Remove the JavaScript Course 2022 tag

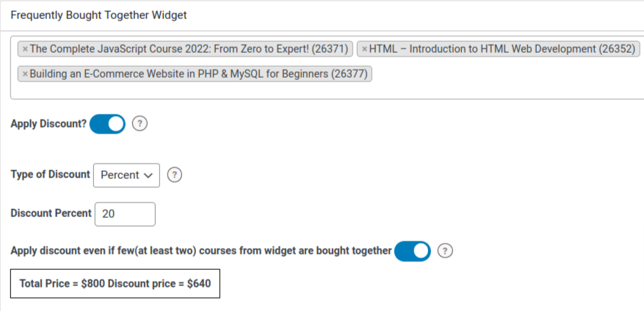click(25, 49)
